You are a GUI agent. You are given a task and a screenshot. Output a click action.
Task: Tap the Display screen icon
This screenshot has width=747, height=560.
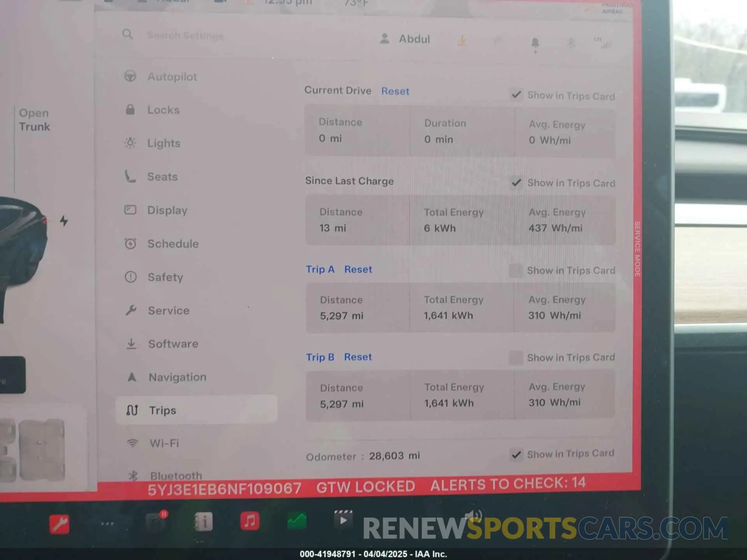click(x=130, y=210)
